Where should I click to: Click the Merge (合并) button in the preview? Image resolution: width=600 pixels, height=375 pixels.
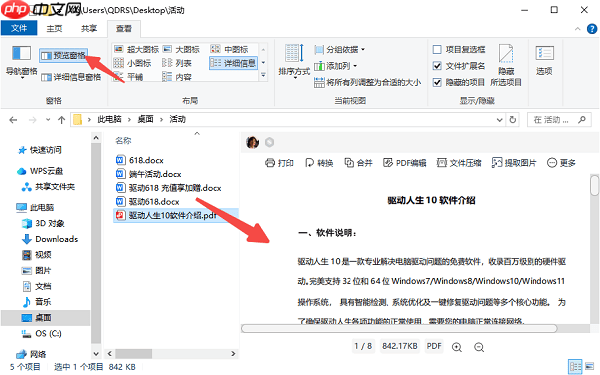(x=359, y=163)
